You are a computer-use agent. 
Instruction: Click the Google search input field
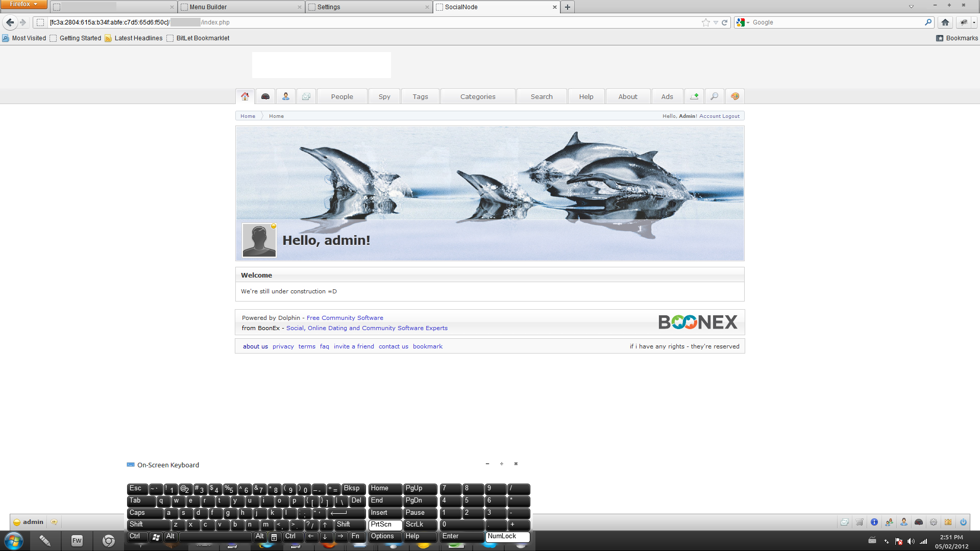837,22
